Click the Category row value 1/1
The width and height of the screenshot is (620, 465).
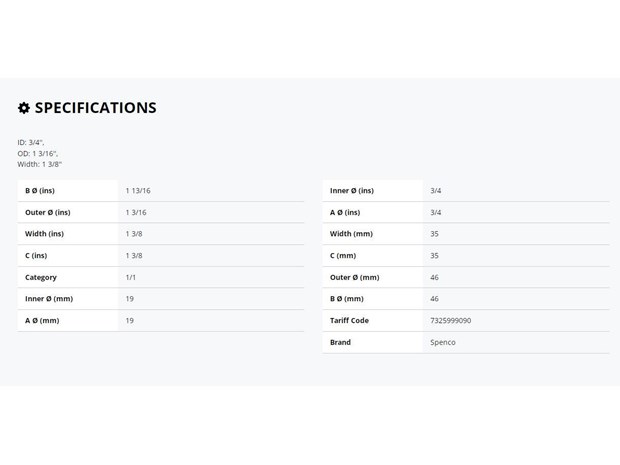point(130,277)
